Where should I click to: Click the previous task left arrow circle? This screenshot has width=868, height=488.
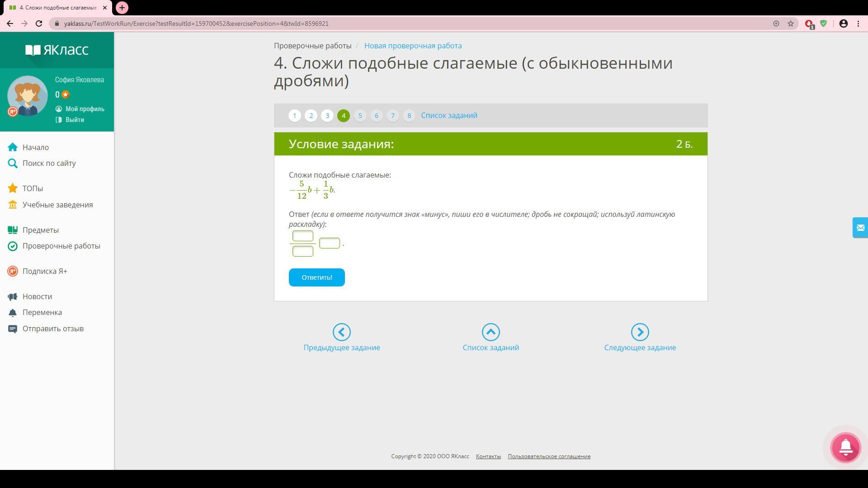pyautogui.click(x=341, y=332)
